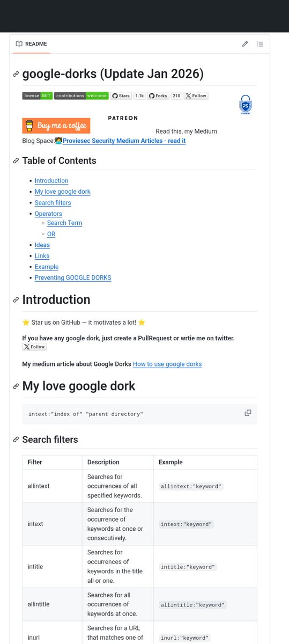This screenshot has width=289, height=644.
Task: Open the Patreon link
Action: (x=123, y=118)
